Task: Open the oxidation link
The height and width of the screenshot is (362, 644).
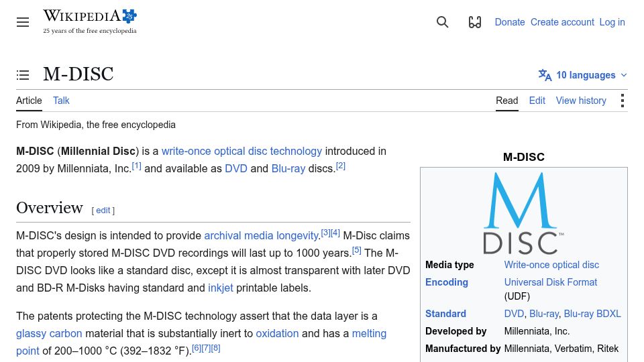Action: click(277, 333)
